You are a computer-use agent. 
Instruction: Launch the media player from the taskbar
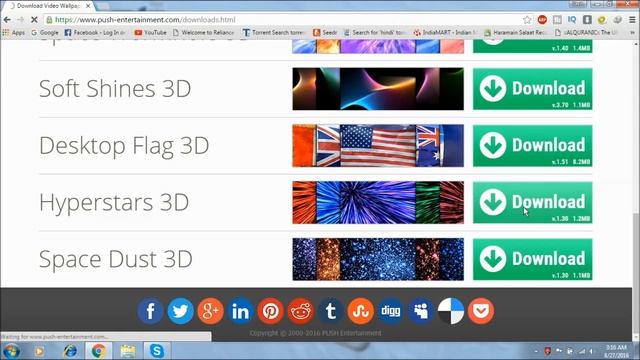pyautogui.click(x=39, y=351)
